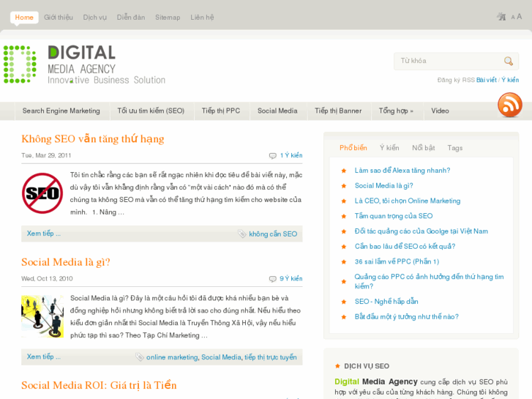Go to Giới thiệu in top navigation
The image size is (532, 399).
click(58, 18)
